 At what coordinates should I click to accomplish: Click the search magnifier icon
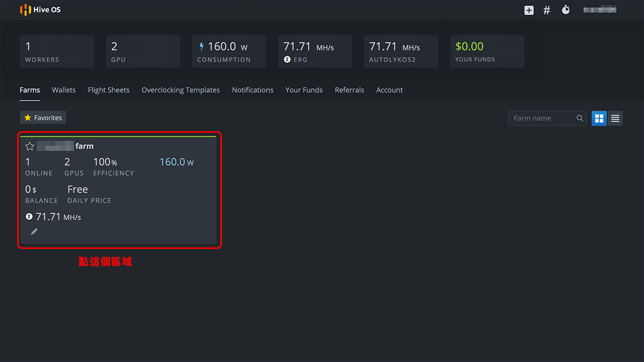pos(580,118)
